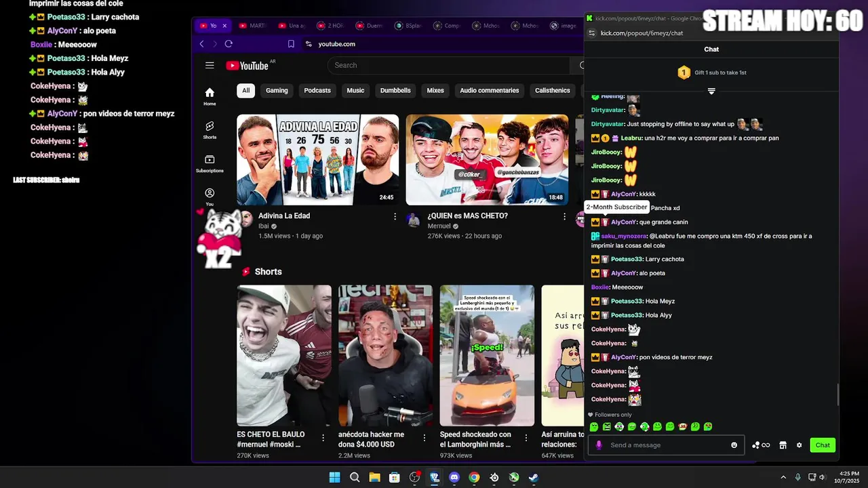
Task: Reload the YouTube page
Action: pos(229,43)
